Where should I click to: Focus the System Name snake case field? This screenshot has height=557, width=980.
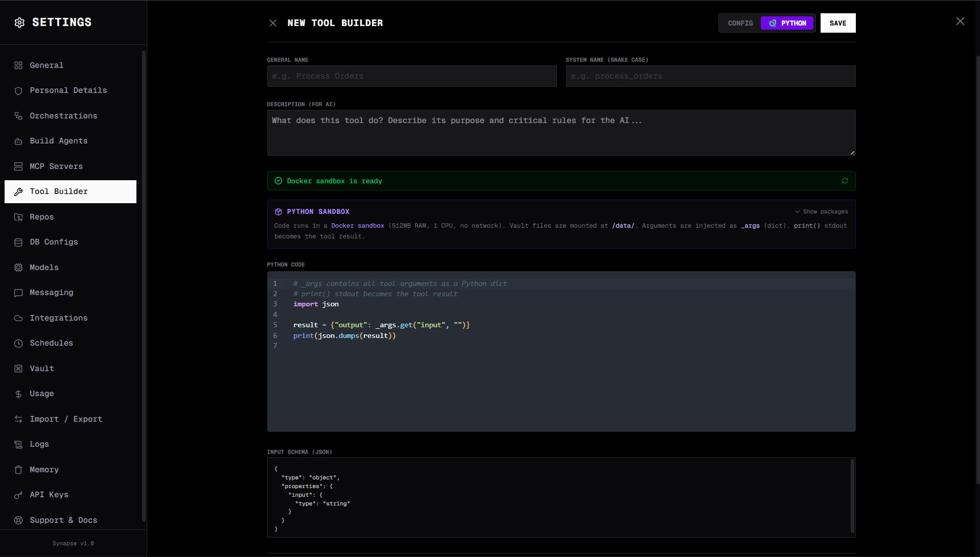click(711, 76)
